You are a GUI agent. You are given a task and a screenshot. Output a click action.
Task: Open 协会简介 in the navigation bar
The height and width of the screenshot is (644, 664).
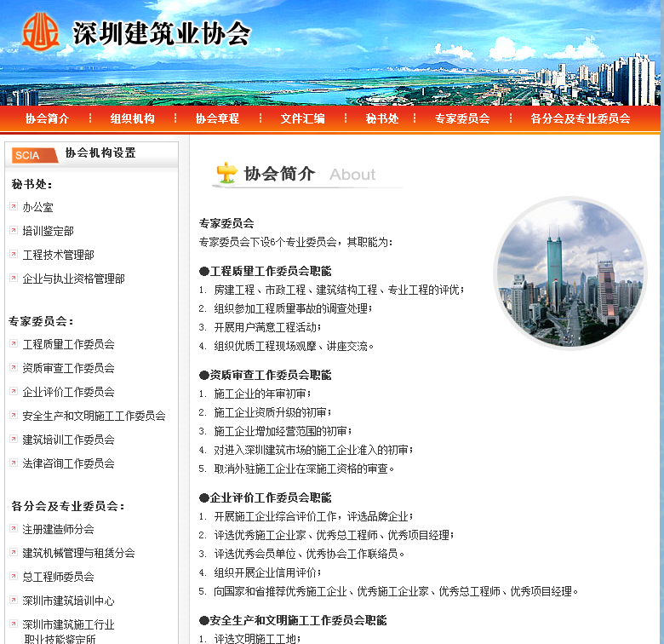point(47,118)
